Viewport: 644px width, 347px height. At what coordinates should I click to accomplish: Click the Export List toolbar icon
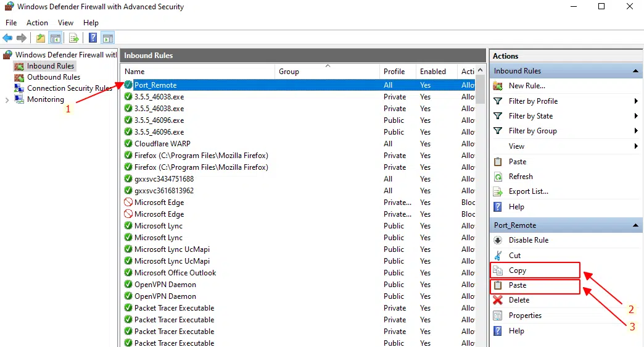coord(74,38)
